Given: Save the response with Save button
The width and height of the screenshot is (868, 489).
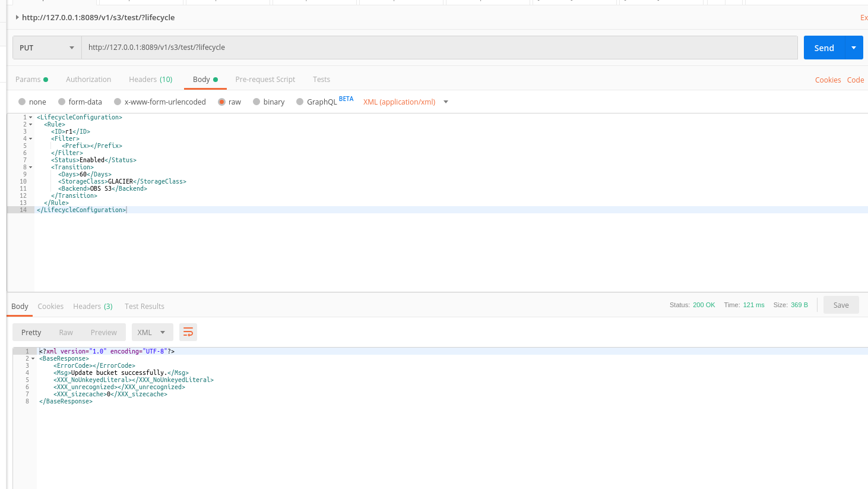Looking at the screenshot, I should point(841,305).
